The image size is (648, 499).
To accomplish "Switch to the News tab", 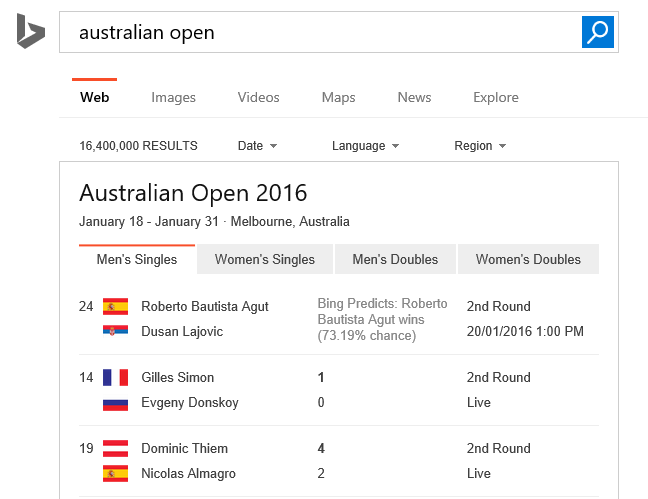I will click(x=414, y=97).
